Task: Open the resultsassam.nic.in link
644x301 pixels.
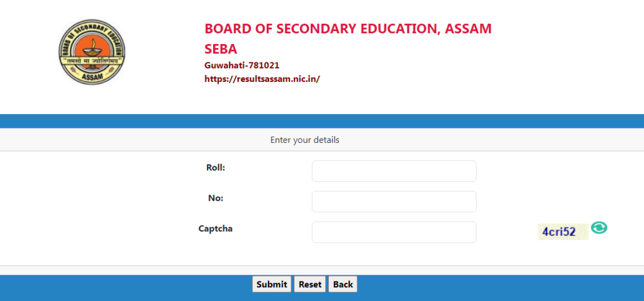Action: click(262, 79)
